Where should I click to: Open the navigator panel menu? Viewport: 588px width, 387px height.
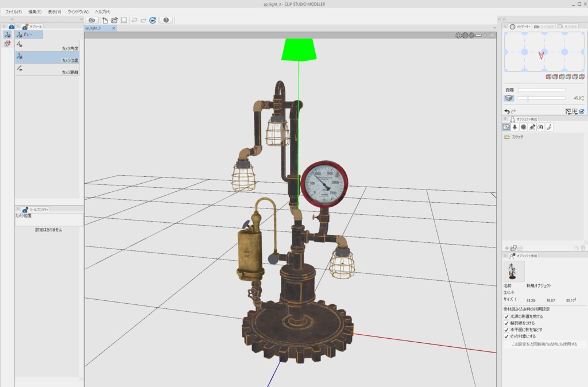pos(505,26)
